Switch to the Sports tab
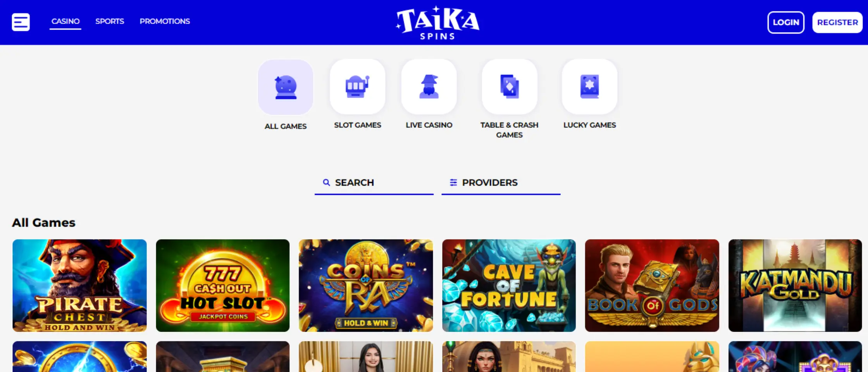 click(x=110, y=21)
